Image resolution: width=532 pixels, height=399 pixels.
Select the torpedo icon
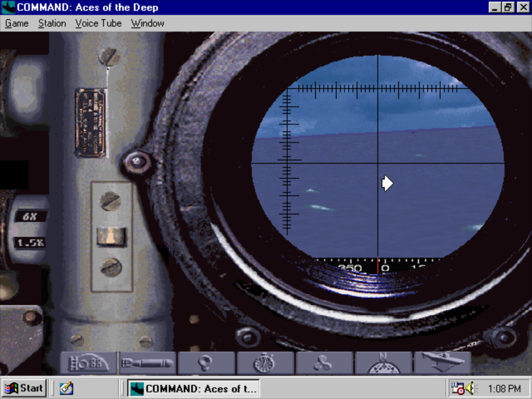click(148, 363)
